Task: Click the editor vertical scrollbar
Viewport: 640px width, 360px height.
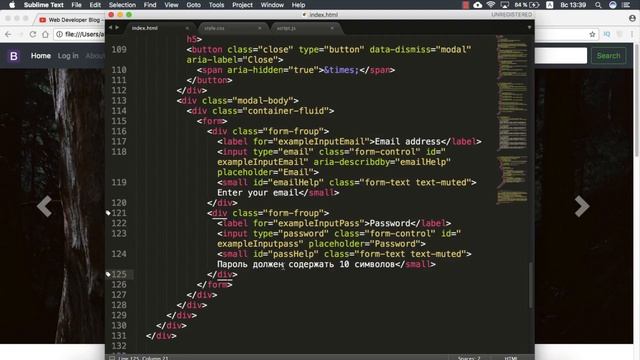Action: click(x=531, y=284)
